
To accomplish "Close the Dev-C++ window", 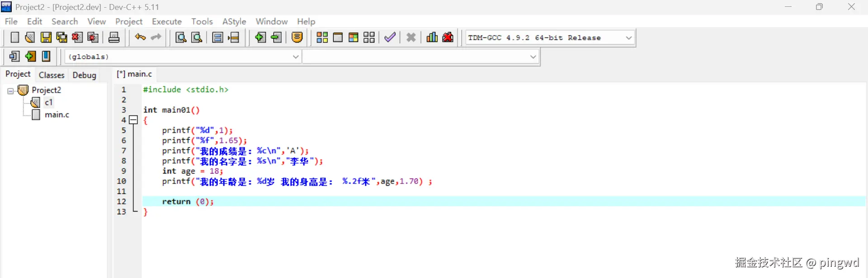I will 851,7.
